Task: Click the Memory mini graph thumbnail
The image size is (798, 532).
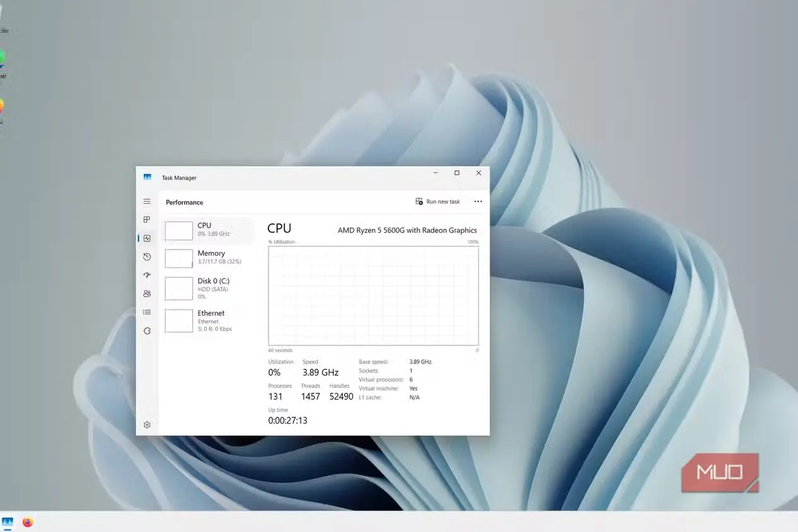Action: click(x=179, y=258)
